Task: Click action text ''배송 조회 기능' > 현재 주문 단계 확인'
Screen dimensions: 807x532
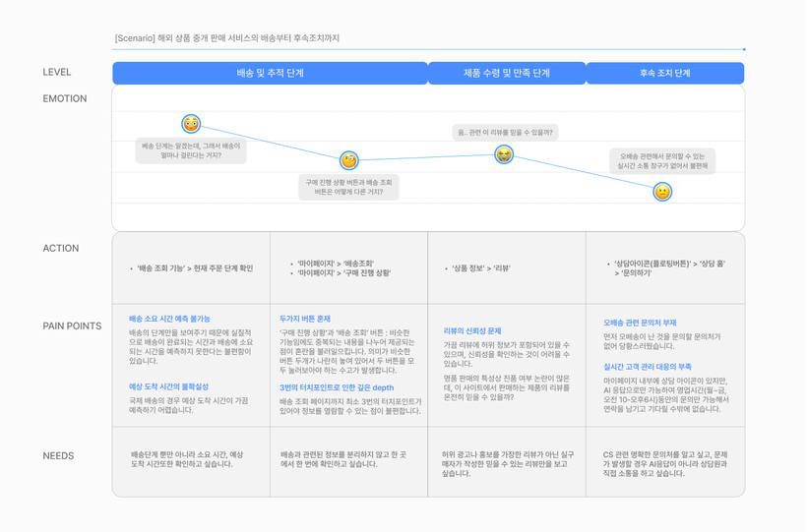Action: (195, 268)
